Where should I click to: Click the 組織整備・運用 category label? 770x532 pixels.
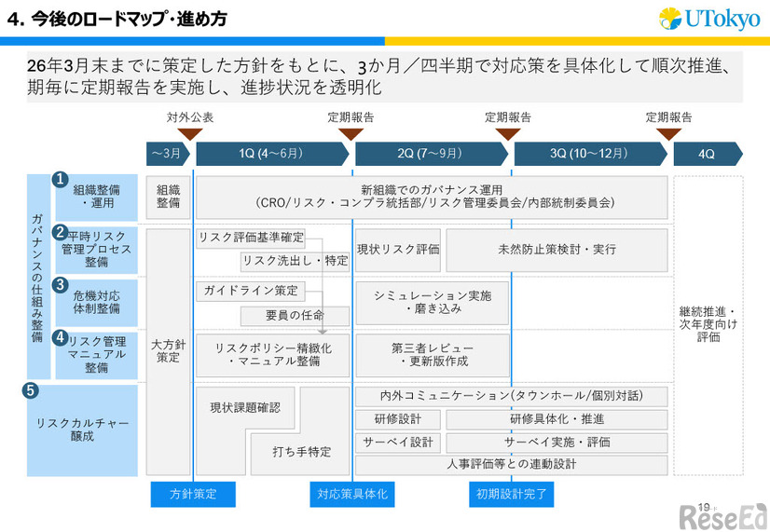pyautogui.click(x=96, y=197)
